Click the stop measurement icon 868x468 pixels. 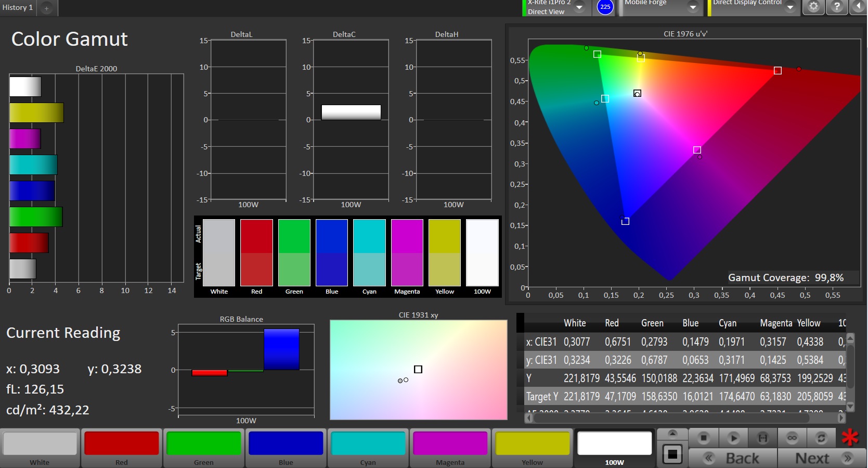(703, 438)
